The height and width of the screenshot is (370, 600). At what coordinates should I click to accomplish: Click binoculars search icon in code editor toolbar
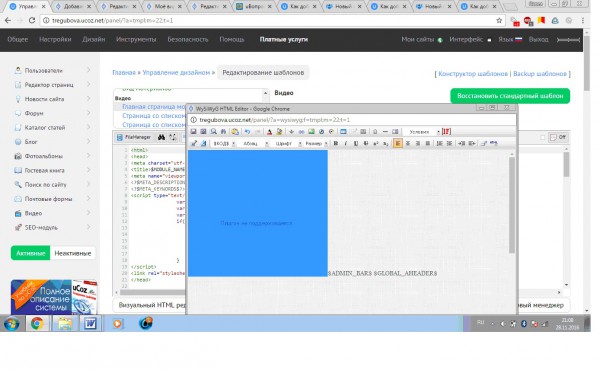pyautogui.click(x=161, y=137)
